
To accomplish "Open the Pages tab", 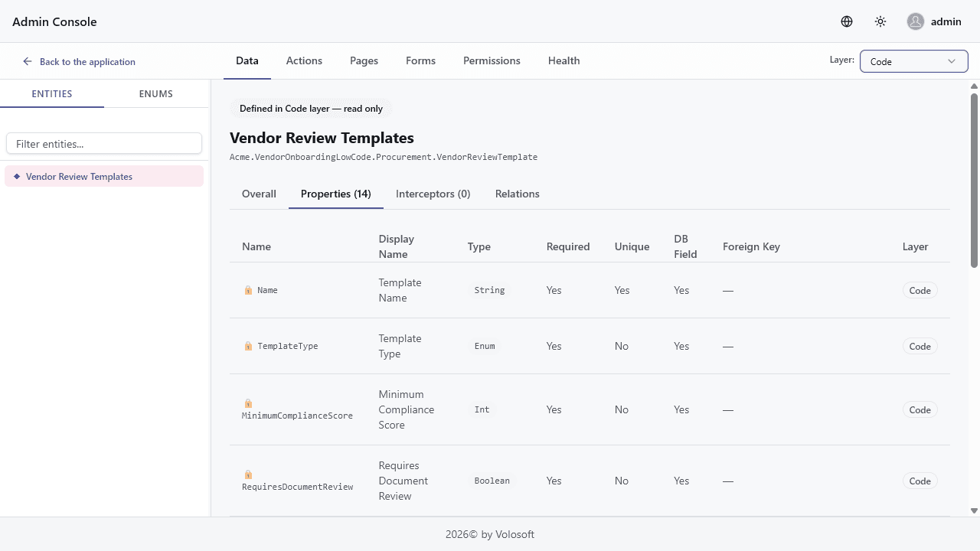I will tap(364, 60).
